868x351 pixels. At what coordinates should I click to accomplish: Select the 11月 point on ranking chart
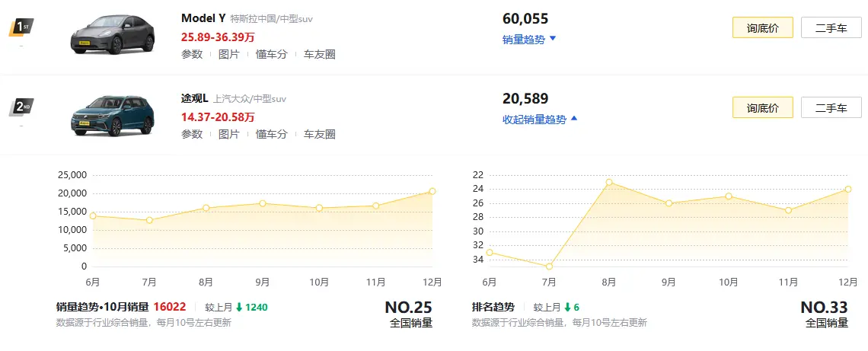(x=788, y=210)
